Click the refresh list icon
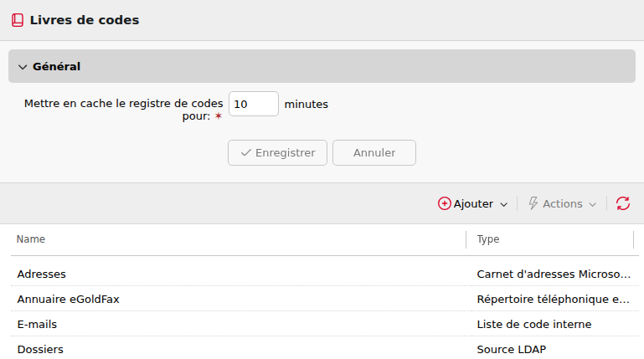Viewport: 644px width, 359px height. pos(622,203)
